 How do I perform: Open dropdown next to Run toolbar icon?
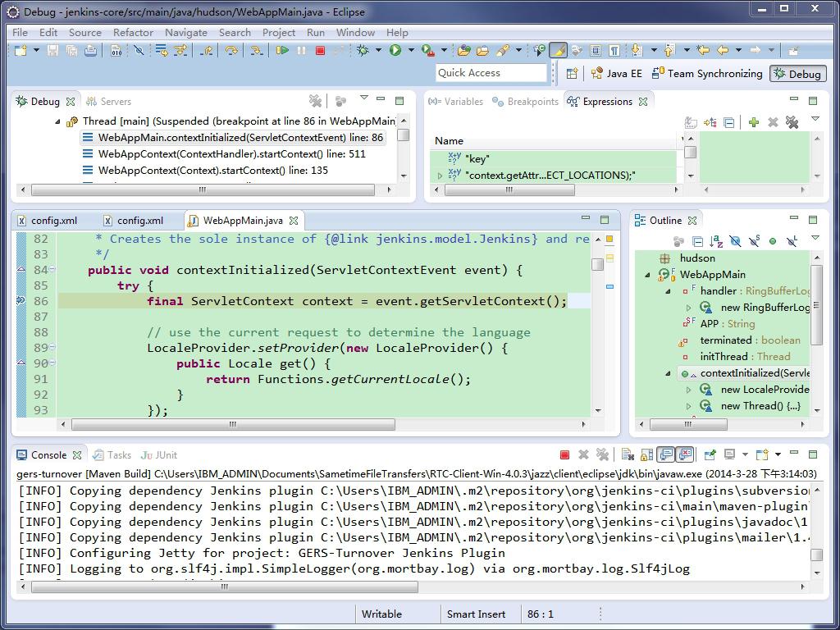point(411,50)
